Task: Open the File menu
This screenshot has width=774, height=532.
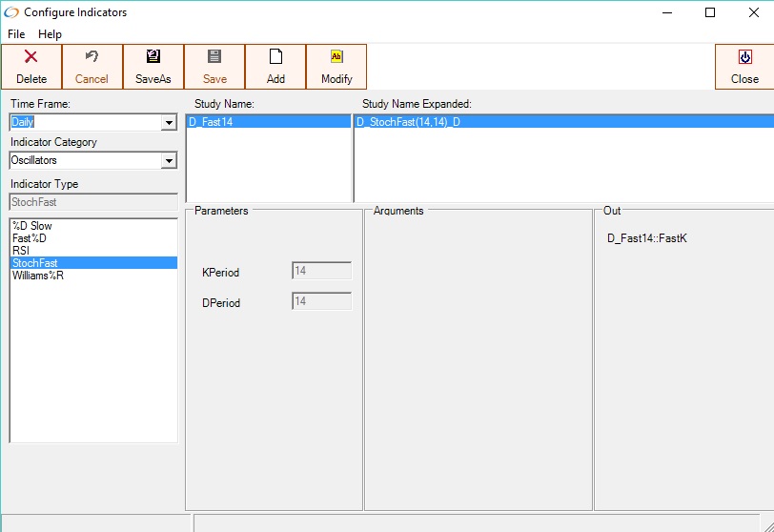Action: pos(16,34)
